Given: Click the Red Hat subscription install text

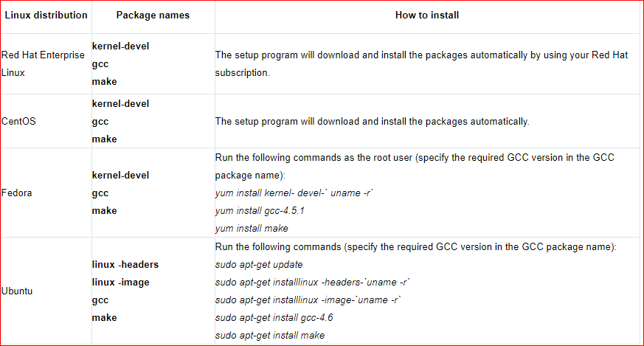Looking at the screenshot, I should click(x=421, y=63).
